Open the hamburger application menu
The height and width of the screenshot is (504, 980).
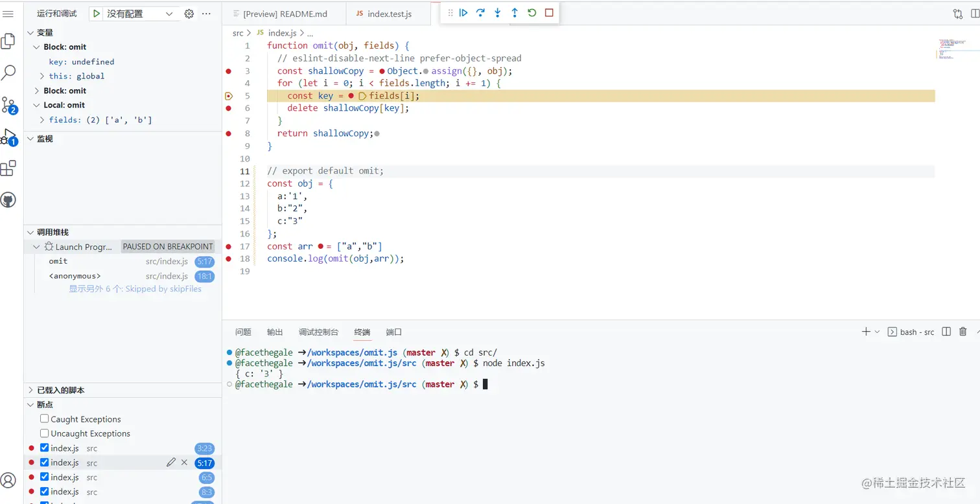click(8, 14)
